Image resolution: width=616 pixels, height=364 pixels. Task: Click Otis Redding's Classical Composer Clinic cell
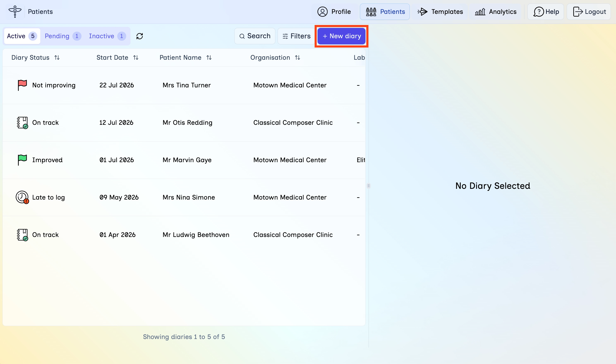[293, 123]
